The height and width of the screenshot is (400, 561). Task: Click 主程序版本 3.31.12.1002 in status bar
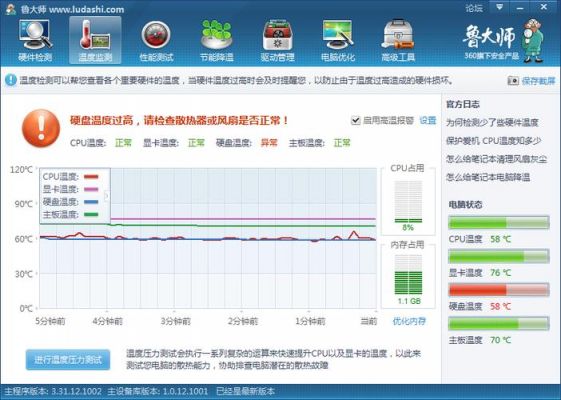pos(53,391)
